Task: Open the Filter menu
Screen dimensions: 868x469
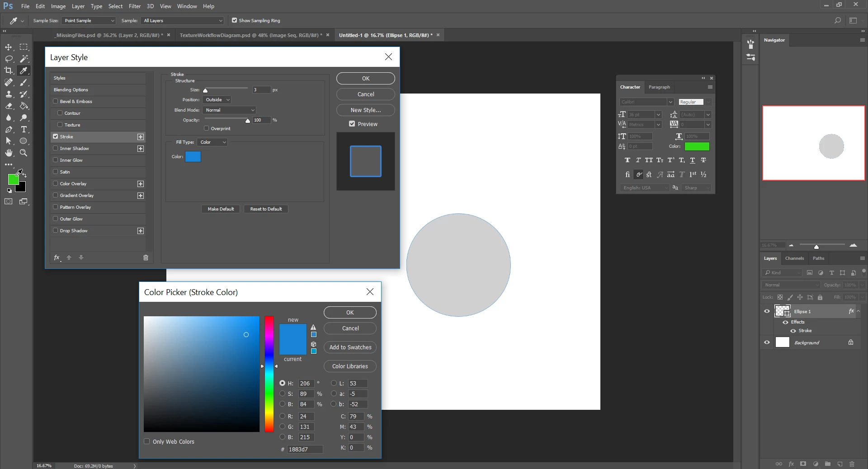Action: [135, 6]
